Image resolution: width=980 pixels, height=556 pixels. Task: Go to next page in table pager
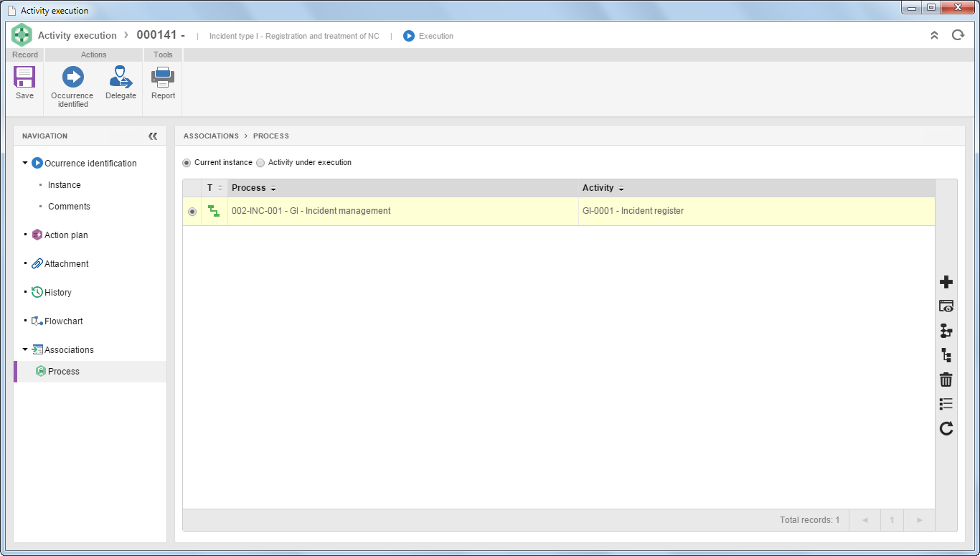click(x=920, y=520)
